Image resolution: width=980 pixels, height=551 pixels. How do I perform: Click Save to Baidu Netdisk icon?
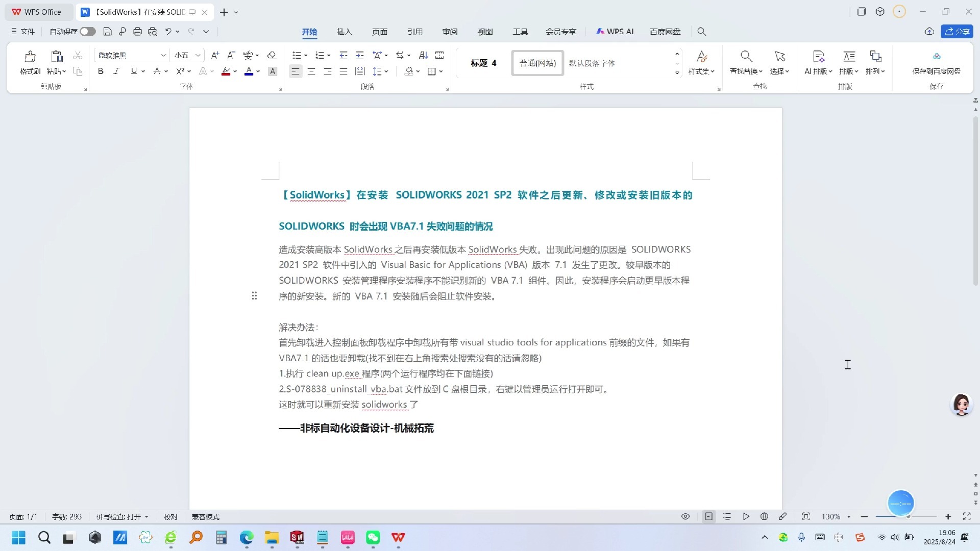[x=937, y=56]
